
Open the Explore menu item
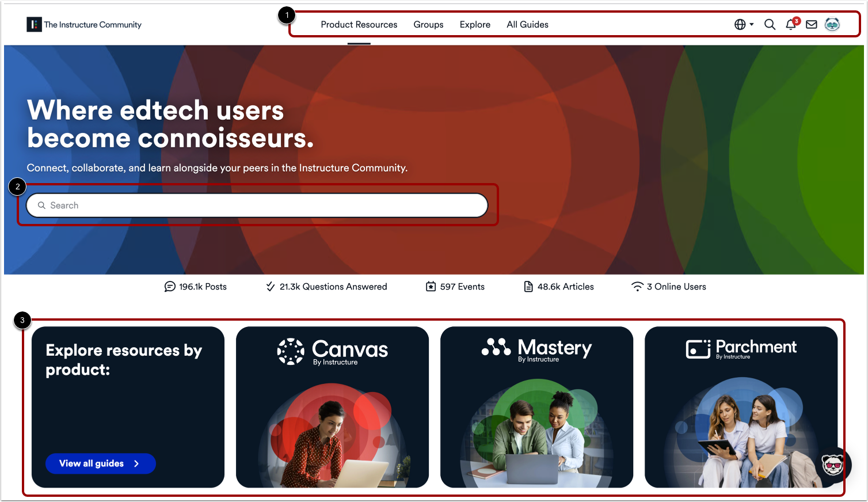coord(475,24)
